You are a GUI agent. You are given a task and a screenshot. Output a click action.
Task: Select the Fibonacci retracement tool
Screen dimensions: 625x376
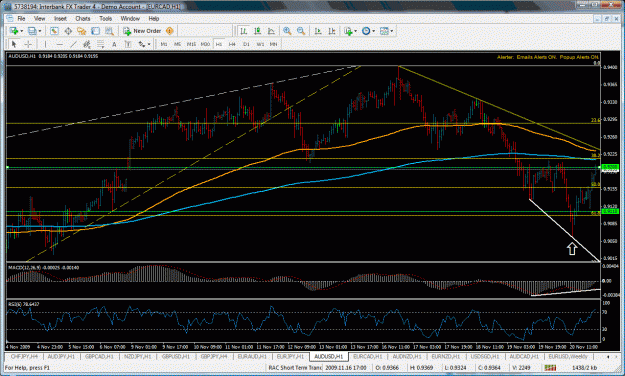[x=100, y=44]
